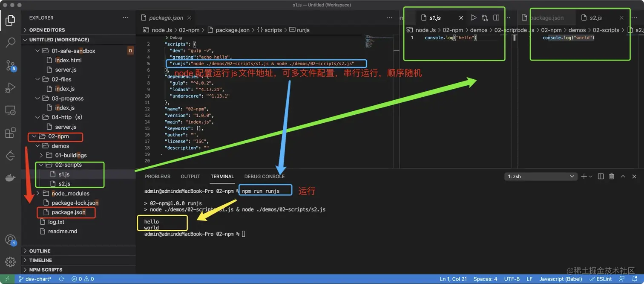Screen dimensions: 644x284
Task: Open the Search view in activity bar
Action: click(10, 42)
